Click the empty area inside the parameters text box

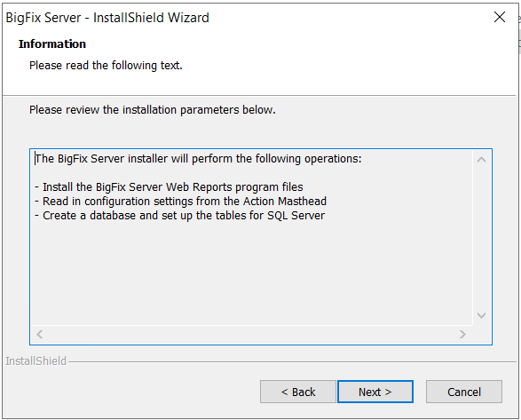coord(253,273)
